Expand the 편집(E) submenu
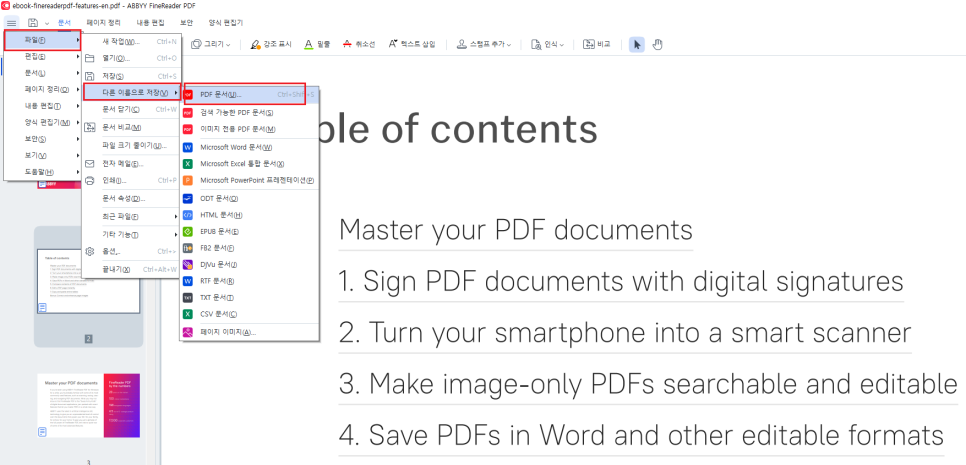Image resolution: width=966 pixels, height=465 pixels. point(43,57)
